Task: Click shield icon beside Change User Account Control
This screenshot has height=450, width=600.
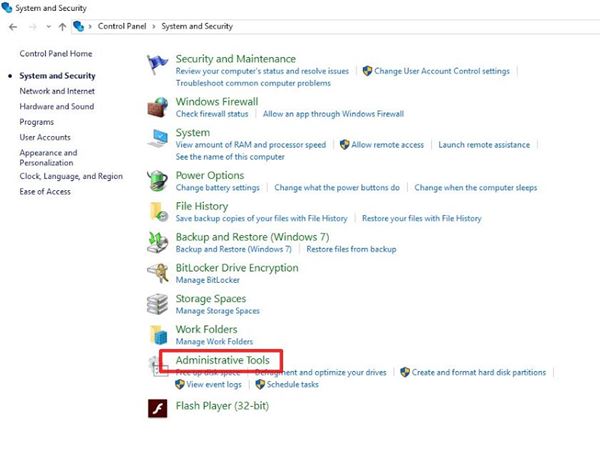Action: [x=367, y=71]
